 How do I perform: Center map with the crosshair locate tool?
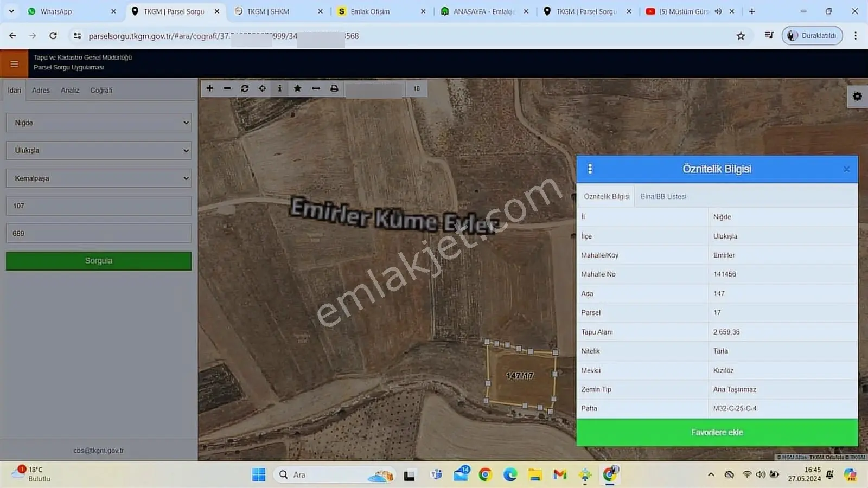262,88
